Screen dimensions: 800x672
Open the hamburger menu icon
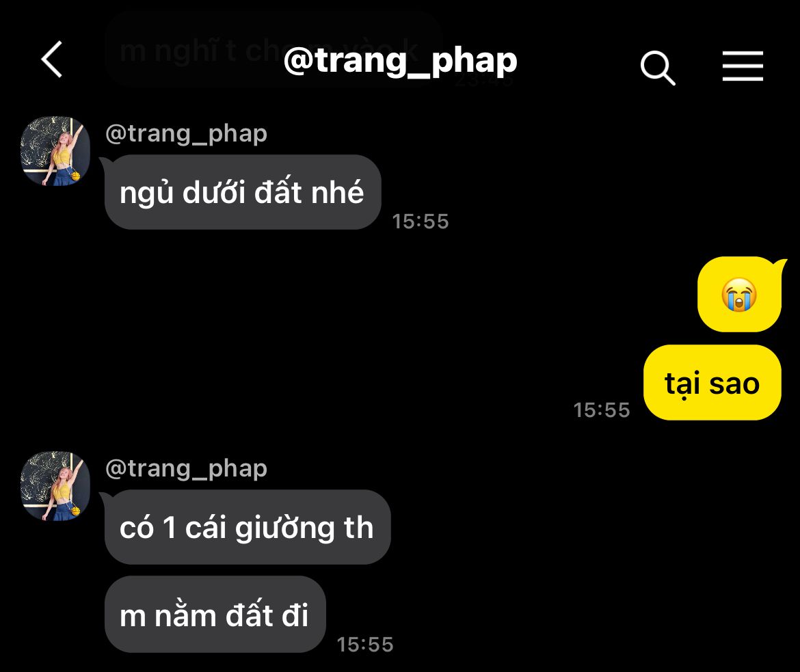click(x=743, y=66)
